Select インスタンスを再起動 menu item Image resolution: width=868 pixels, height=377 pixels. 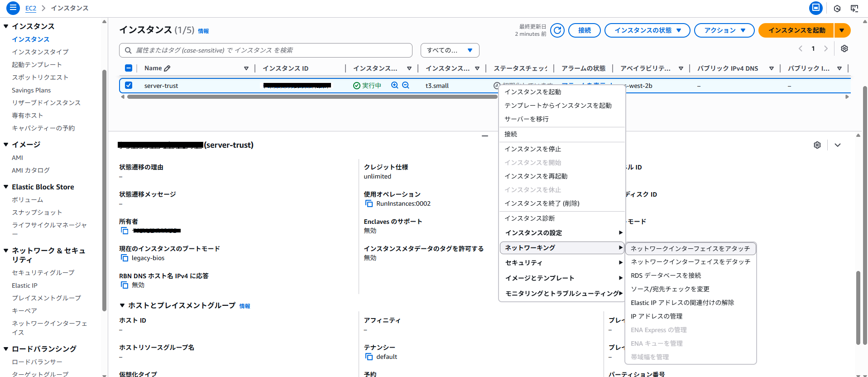(562, 176)
